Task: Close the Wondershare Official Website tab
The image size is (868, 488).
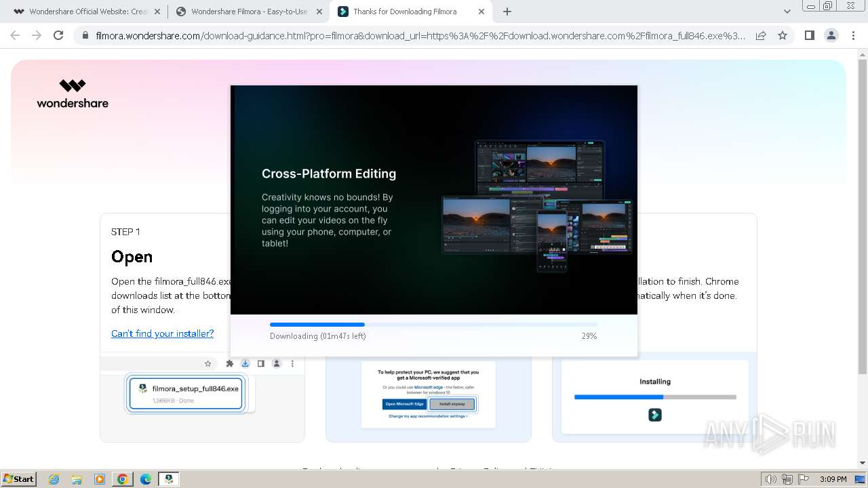Action: (x=157, y=12)
